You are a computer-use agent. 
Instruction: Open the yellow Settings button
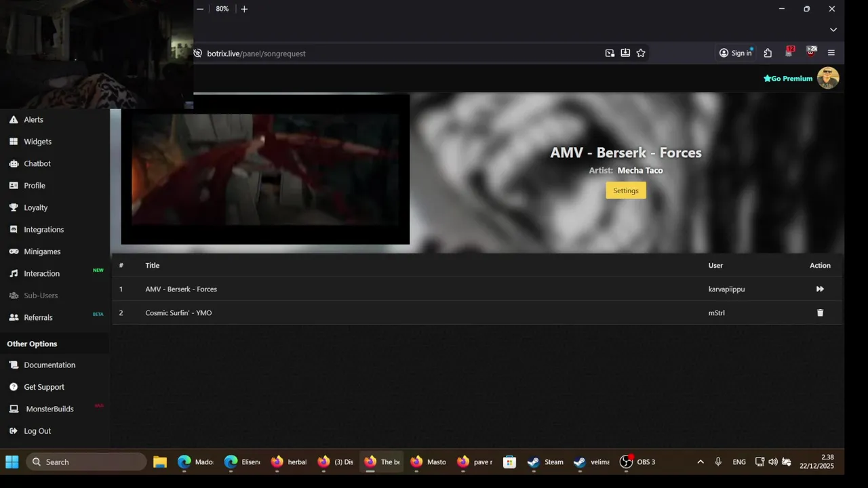(x=626, y=190)
